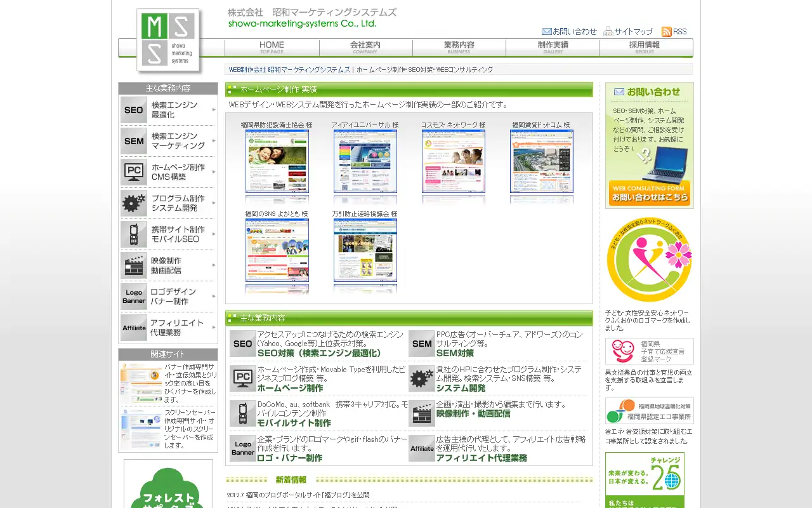Click the gear icon for プログラム制作 in sidebar
The width and height of the screenshot is (812, 508).
134,203
